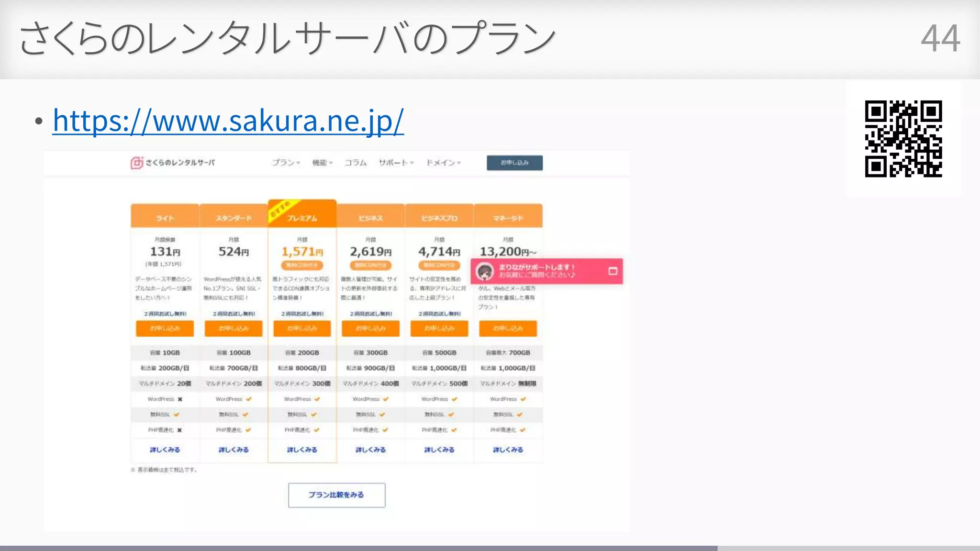Screen dimensions: 980x551
Task: Click お申し込み under the 131円 plan
Action: point(165,329)
